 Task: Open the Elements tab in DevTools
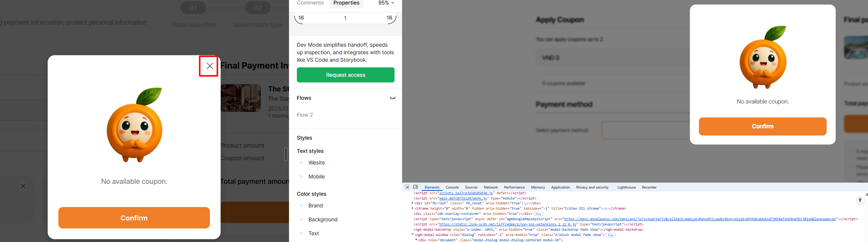(432, 187)
